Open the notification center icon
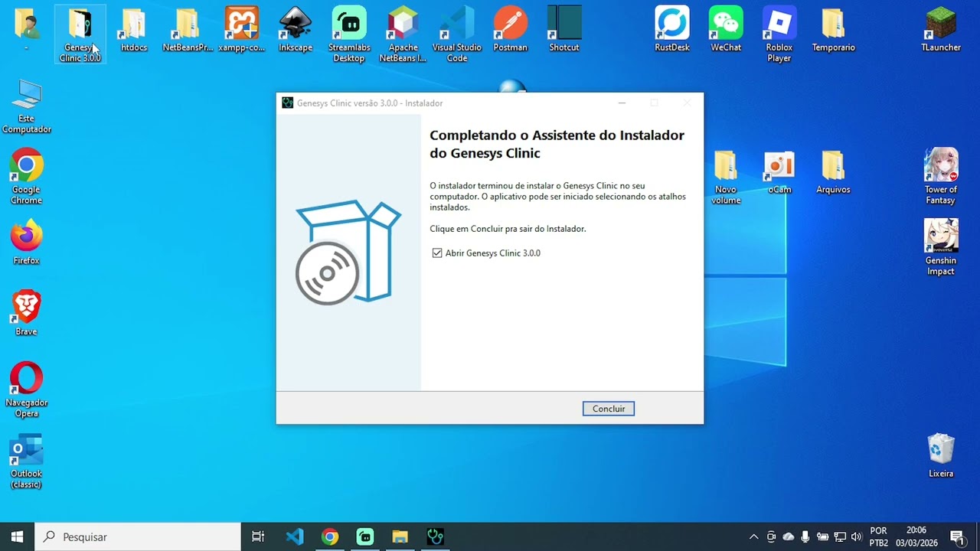 (x=957, y=537)
